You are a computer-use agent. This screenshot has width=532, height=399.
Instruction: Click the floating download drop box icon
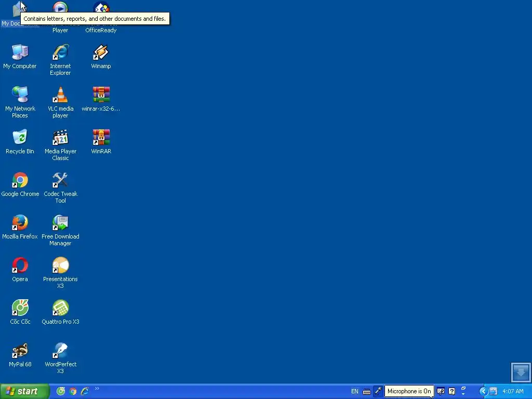[521, 373]
